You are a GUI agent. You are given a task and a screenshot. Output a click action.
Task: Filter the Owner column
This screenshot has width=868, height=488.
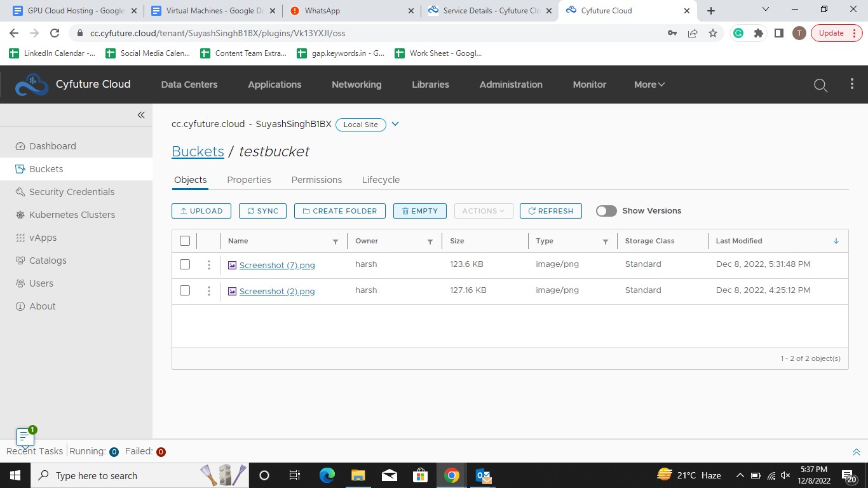point(430,241)
